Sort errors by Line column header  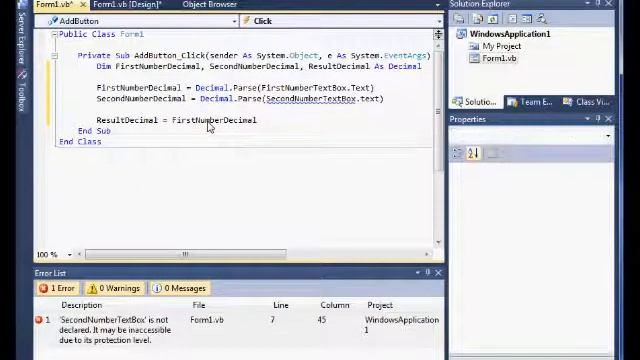click(x=281, y=305)
